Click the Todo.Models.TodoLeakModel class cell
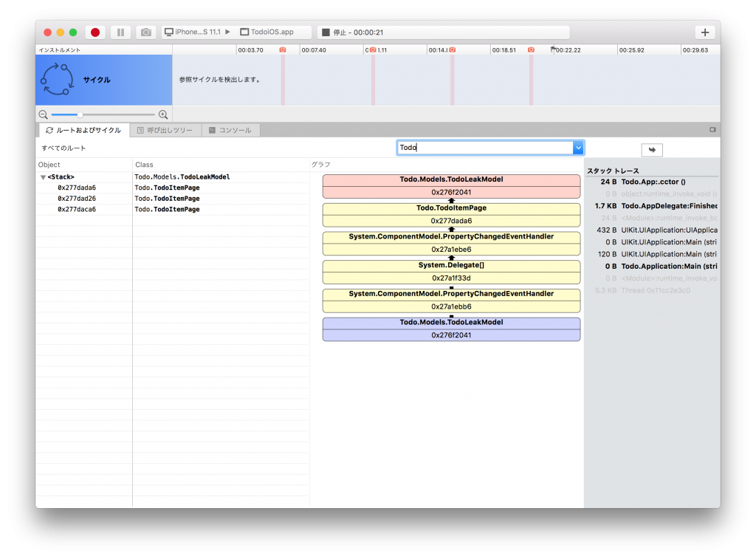Image resolution: width=756 pixels, height=559 pixels. [182, 177]
